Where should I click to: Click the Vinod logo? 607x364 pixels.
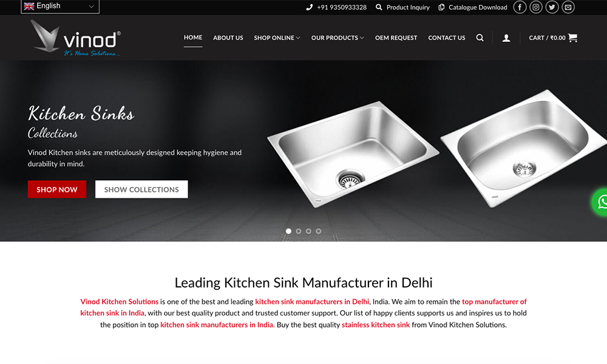click(x=76, y=38)
